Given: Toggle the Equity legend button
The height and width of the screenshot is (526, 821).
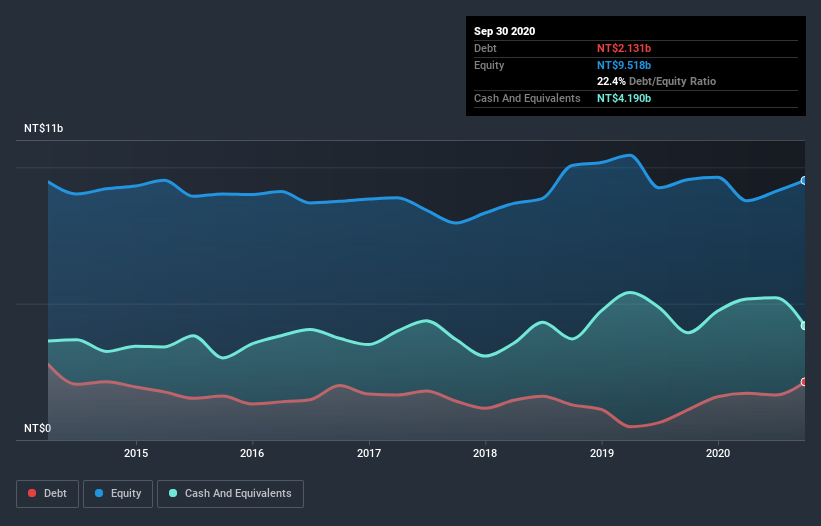Looking at the screenshot, I should point(118,494).
